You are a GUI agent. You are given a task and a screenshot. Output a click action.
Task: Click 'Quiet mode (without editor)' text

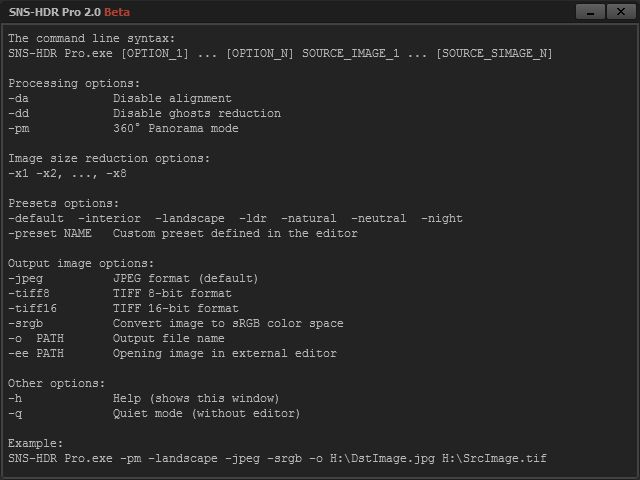[207, 413]
